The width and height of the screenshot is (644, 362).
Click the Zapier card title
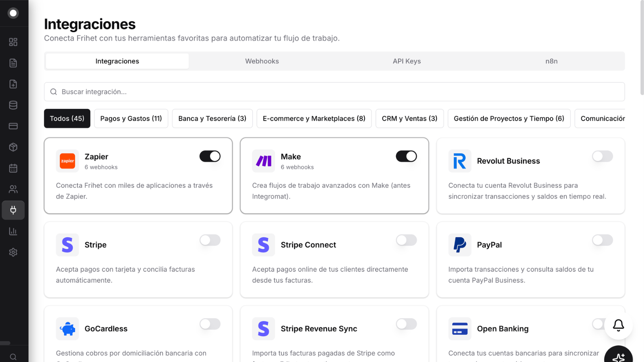click(x=97, y=156)
